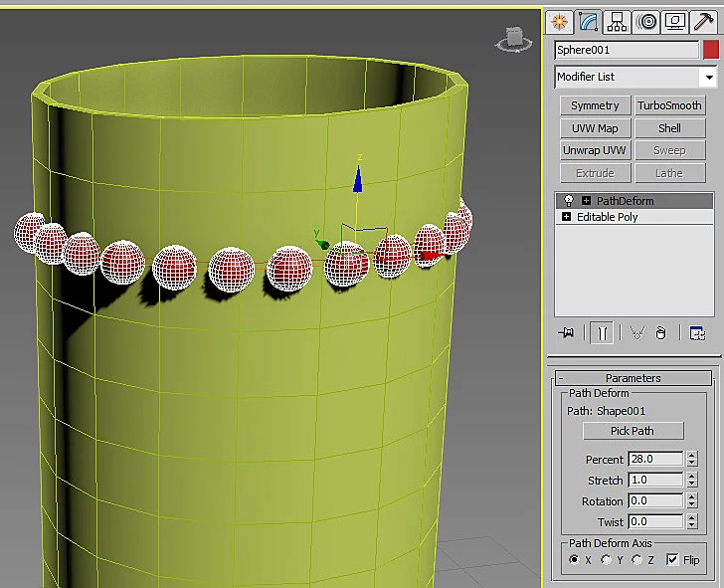Click the red object color swatch
724x588 pixels.
(711, 50)
